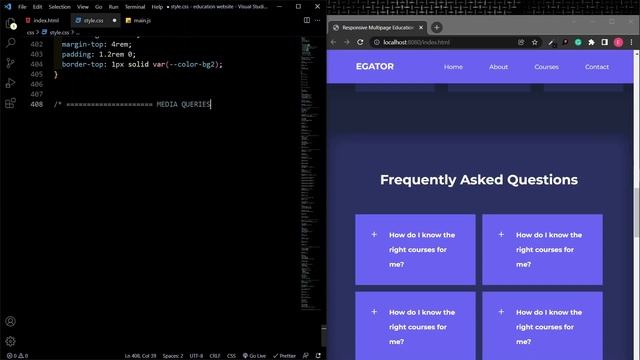Open the View menu

[x=83, y=7]
